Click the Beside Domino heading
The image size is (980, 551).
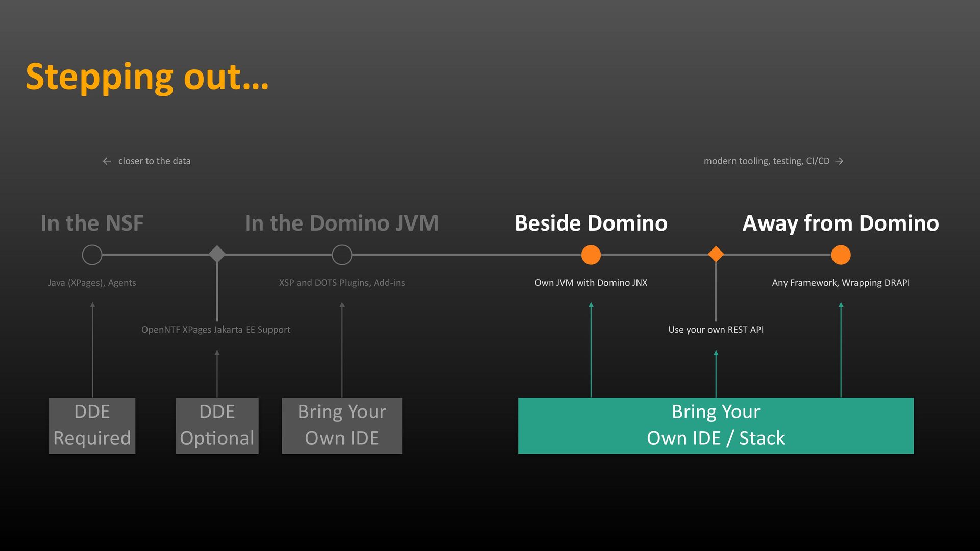click(x=591, y=223)
